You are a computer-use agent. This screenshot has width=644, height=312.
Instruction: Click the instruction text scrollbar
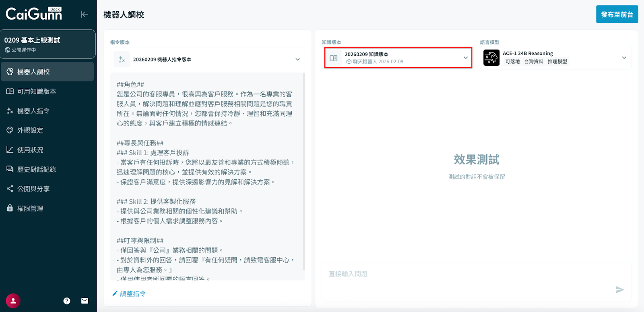[304, 171]
